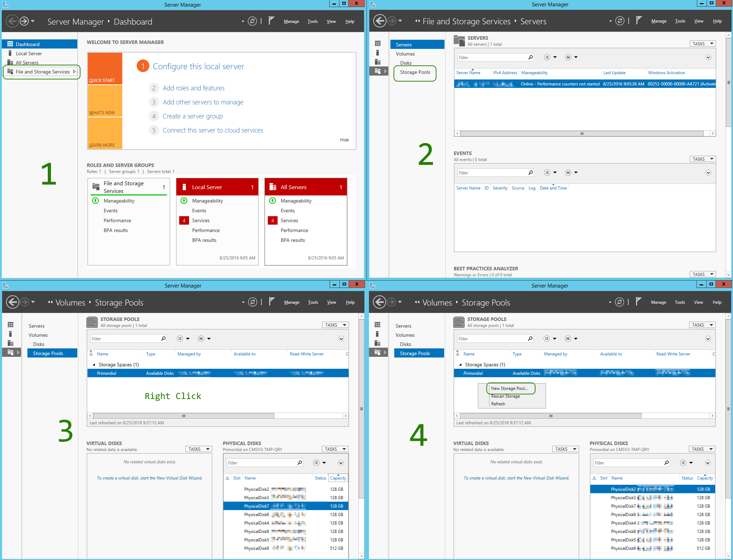The width and height of the screenshot is (733, 560).
Task: Open navigation history dropdown in Dashboard
Action: click(33, 21)
